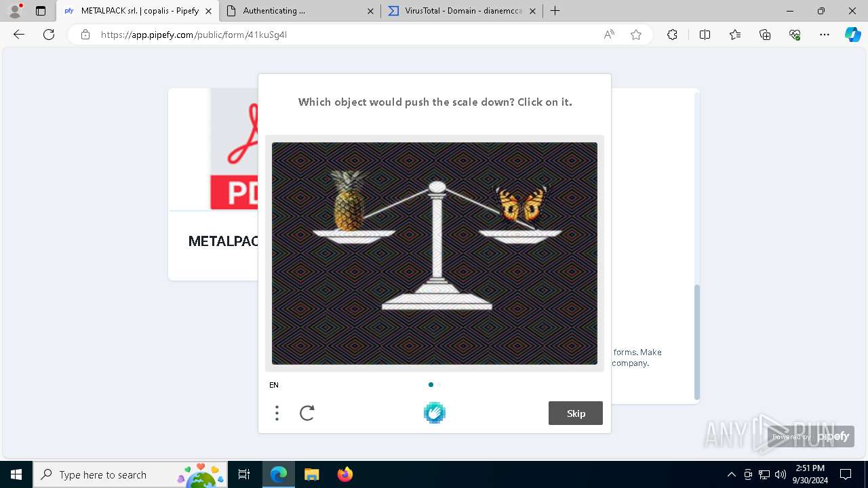
Task: Open the captcha three-dot options menu
Action: [x=277, y=413]
